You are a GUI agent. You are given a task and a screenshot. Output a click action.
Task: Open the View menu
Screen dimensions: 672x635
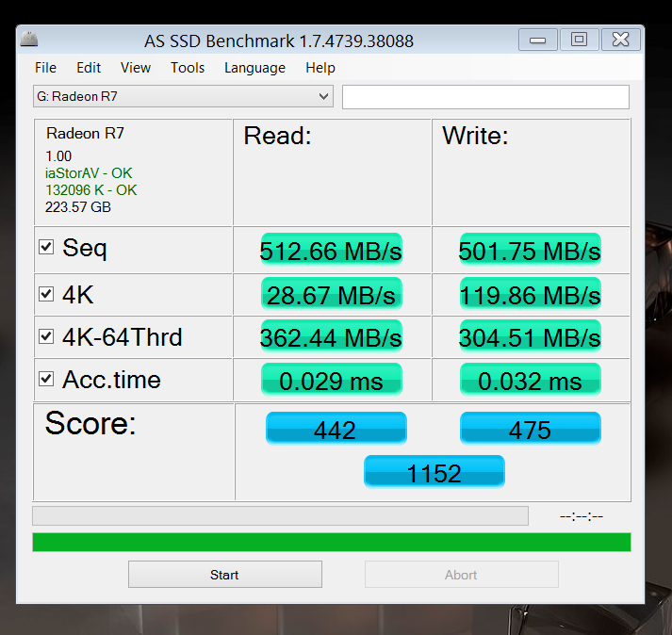coord(136,68)
